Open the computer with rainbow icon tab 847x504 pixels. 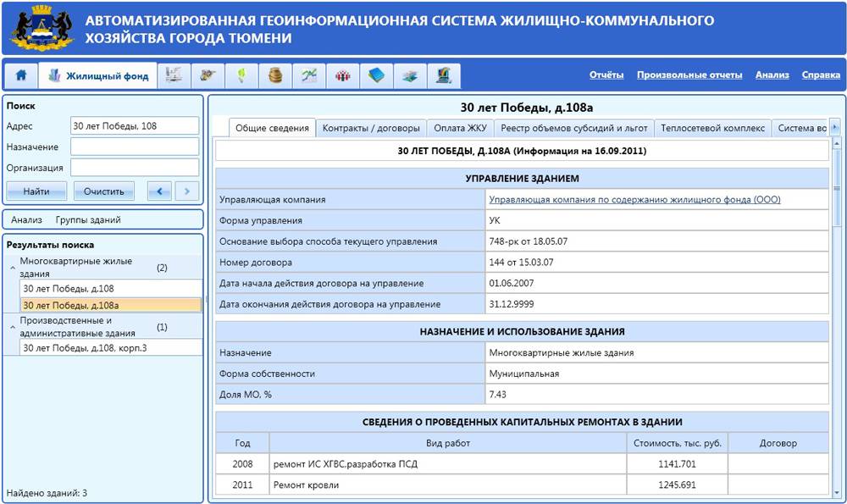coord(444,75)
